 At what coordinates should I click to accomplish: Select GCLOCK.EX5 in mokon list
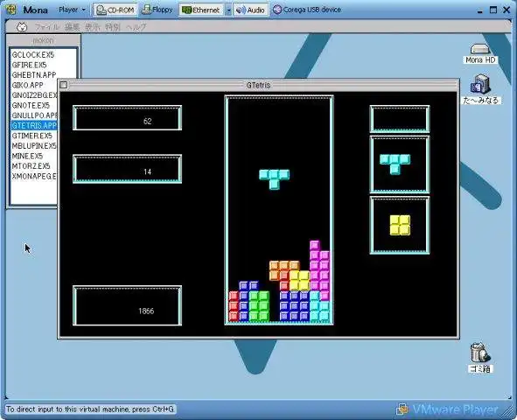pos(33,55)
